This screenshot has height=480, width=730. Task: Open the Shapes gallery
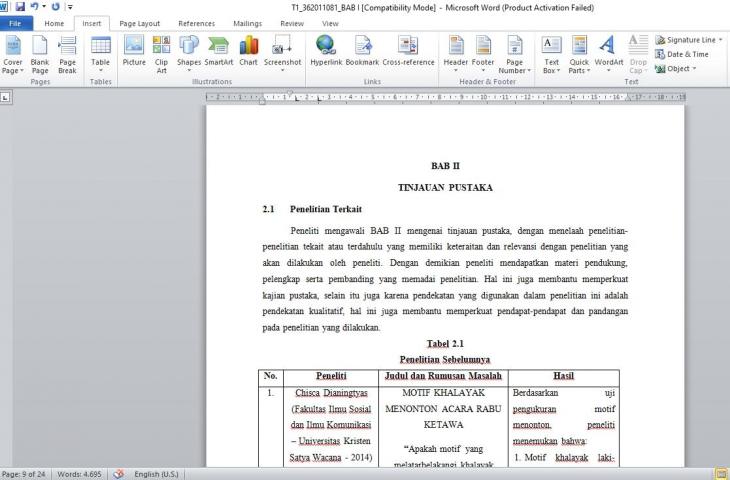[x=189, y=54]
